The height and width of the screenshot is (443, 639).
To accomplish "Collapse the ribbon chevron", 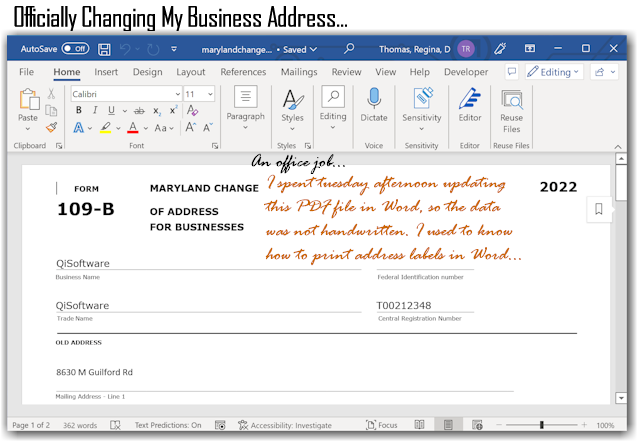I will coord(618,147).
